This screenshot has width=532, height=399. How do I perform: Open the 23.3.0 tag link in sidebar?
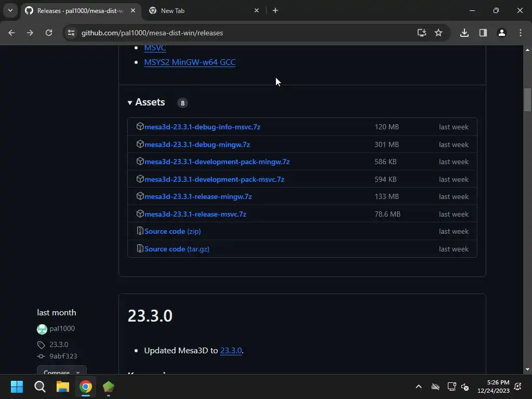pos(59,345)
